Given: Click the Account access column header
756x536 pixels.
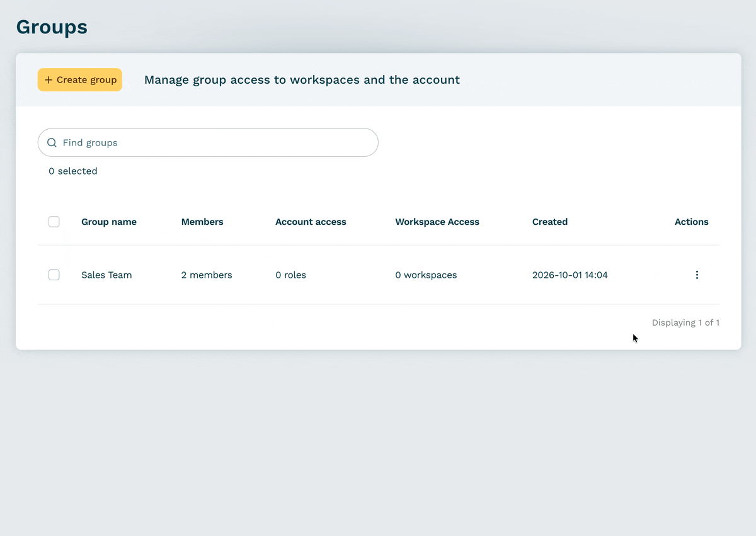Looking at the screenshot, I should [311, 222].
